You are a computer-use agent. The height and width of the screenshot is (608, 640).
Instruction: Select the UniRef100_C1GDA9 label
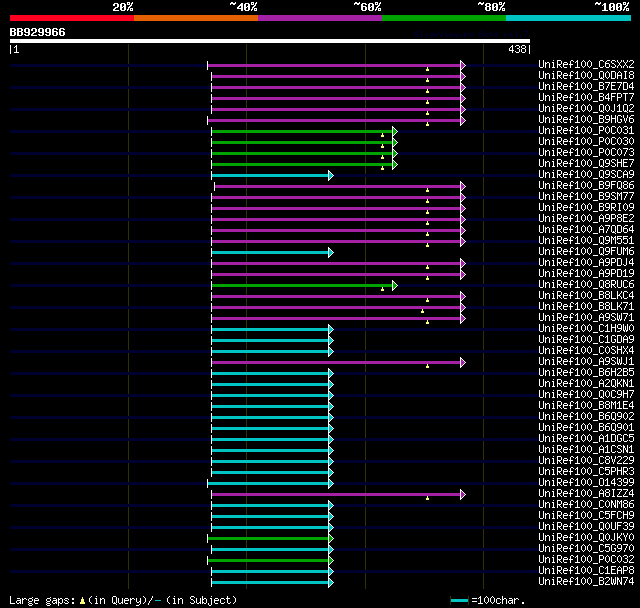click(x=586, y=340)
